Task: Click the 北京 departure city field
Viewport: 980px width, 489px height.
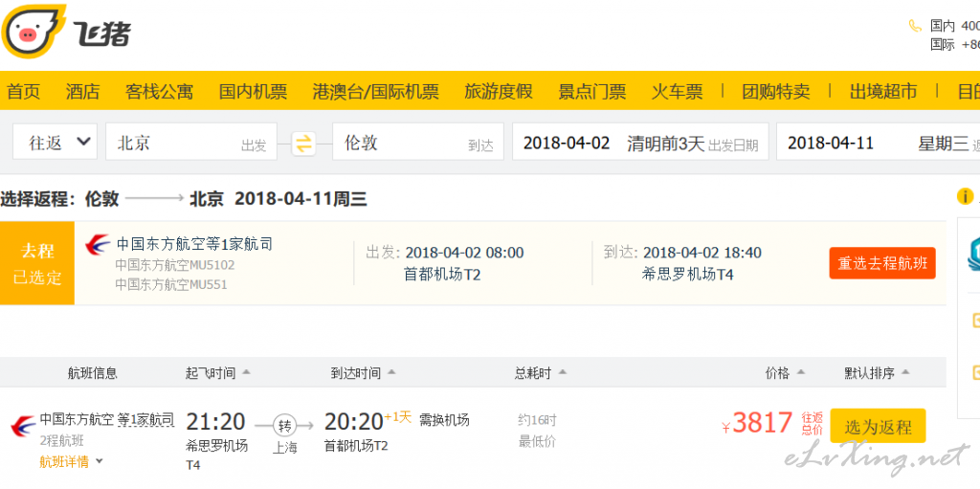Action: [x=191, y=142]
